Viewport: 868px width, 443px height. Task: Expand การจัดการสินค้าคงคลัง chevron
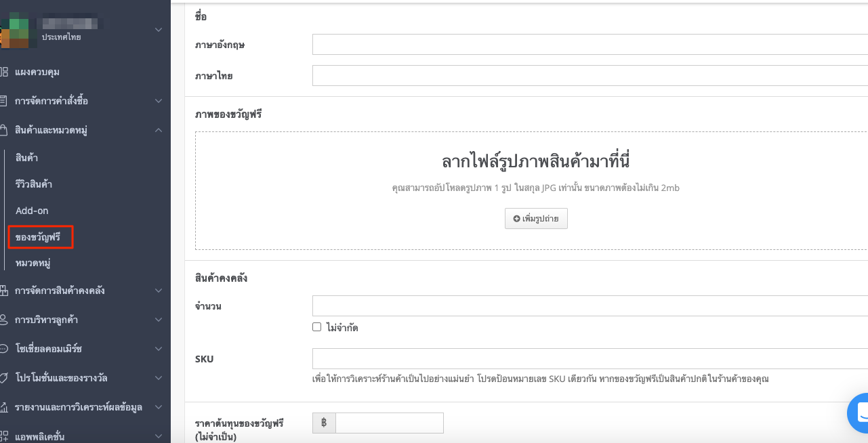[159, 291]
